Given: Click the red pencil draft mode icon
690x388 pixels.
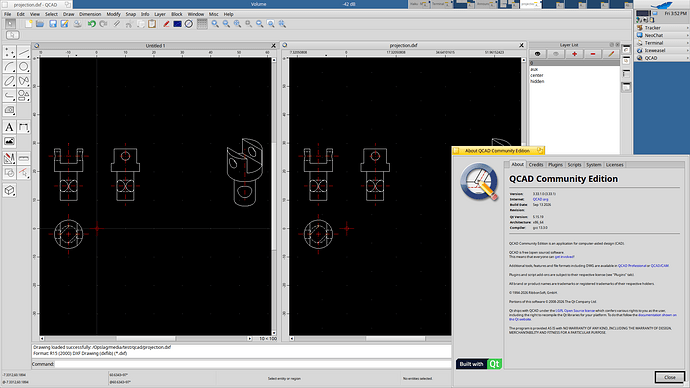Looking at the screenshot, I should [x=166, y=24].
